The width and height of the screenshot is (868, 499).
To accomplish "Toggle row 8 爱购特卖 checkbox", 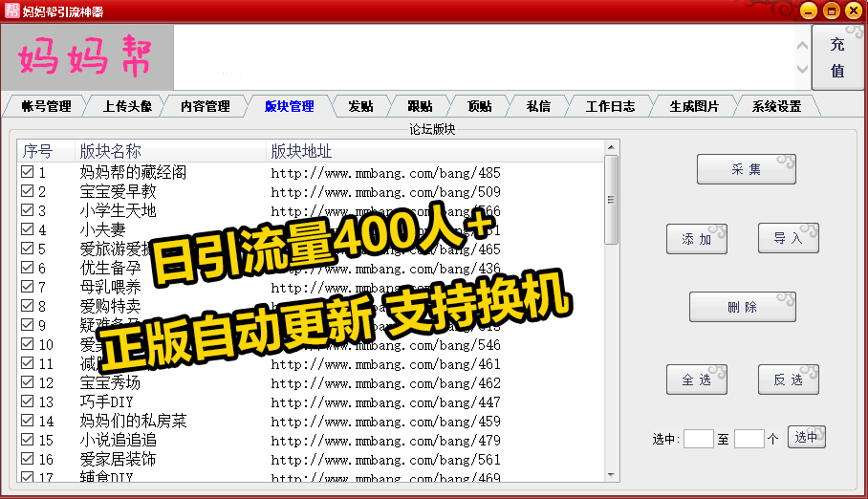I will pos(27,305).
